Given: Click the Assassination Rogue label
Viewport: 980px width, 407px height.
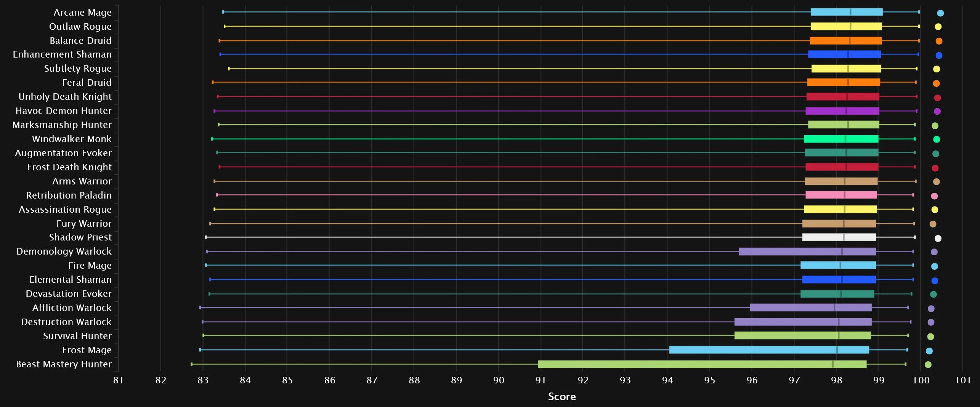Looking at the screenshot, I should [x=65, y=210].
